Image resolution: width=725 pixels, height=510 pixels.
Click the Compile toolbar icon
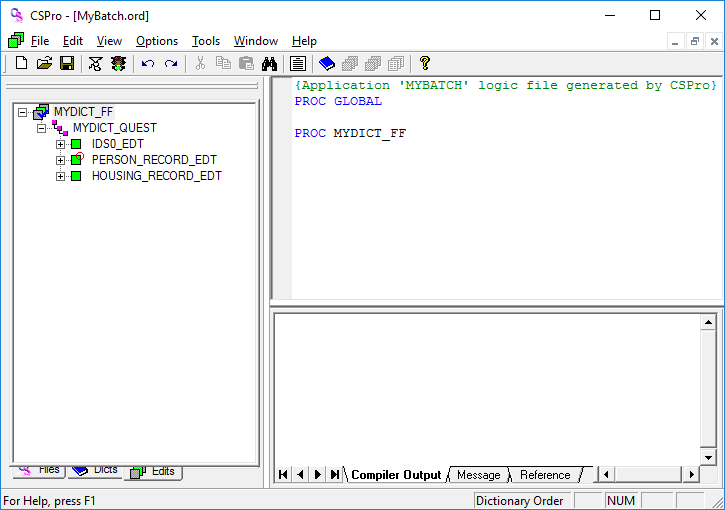96,63
